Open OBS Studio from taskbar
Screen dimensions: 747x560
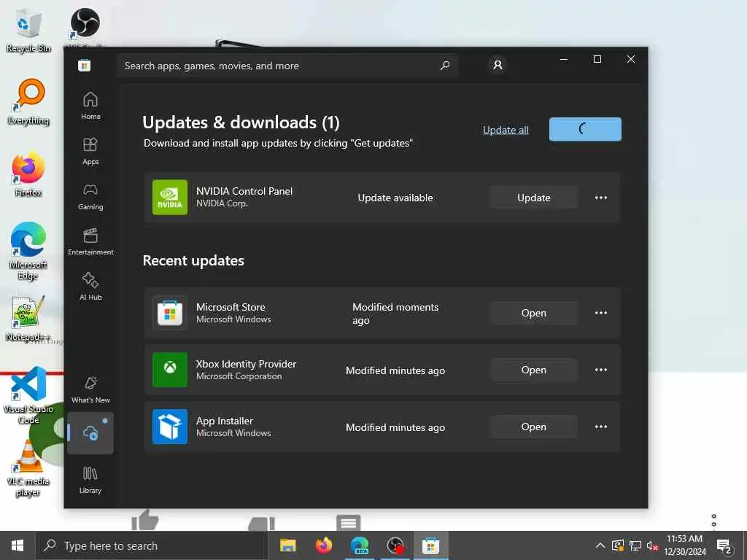[x=395, y=545]
